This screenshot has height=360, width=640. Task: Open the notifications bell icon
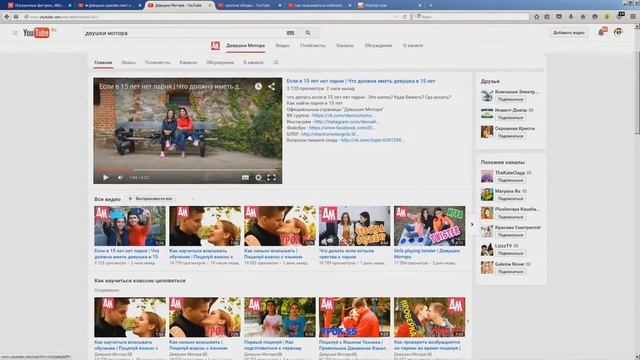point(602,32)
